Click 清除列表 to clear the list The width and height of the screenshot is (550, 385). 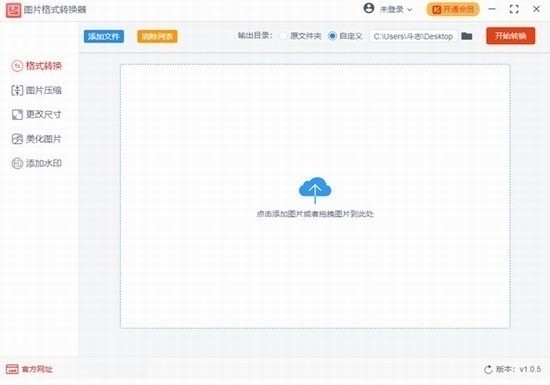157,36
